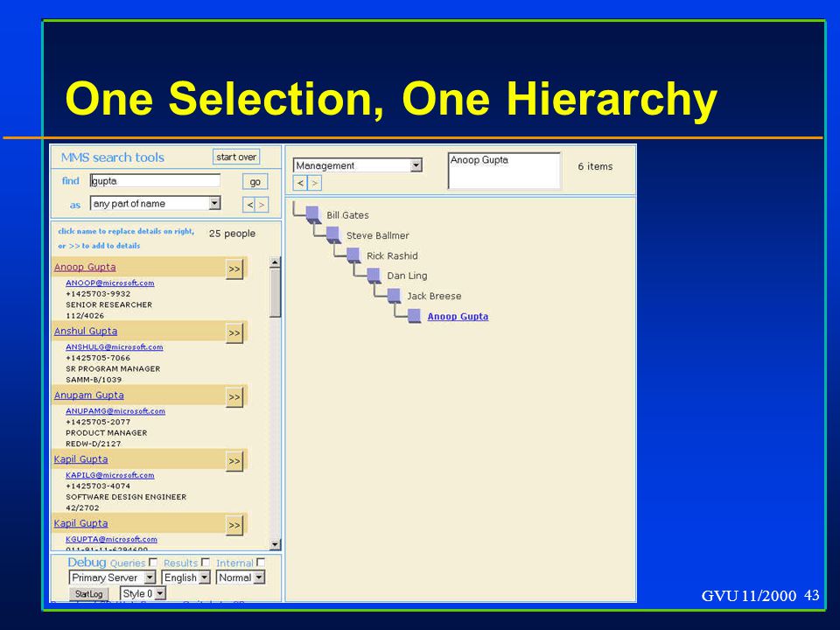This screenshot has width=840, height=630.
Task: Click Anoop Gupta link in hierarchy tree
Action: pyautogui.click(x=458, y=316)
